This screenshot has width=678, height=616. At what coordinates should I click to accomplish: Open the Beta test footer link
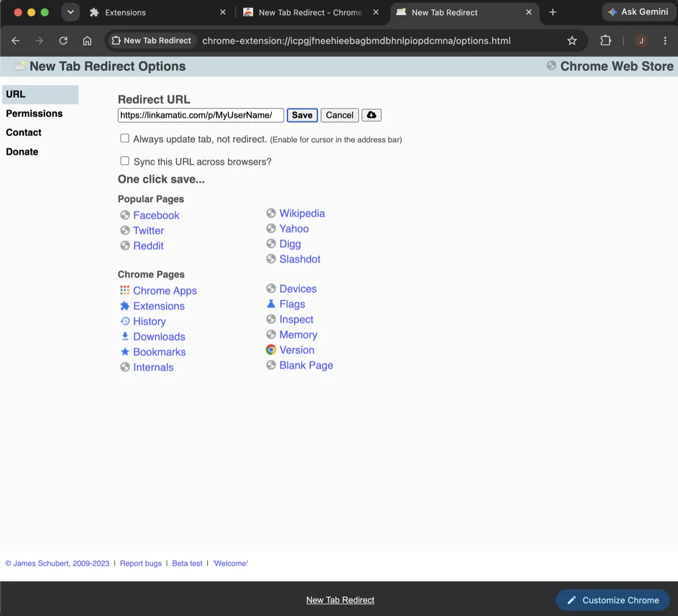[188, 563]
